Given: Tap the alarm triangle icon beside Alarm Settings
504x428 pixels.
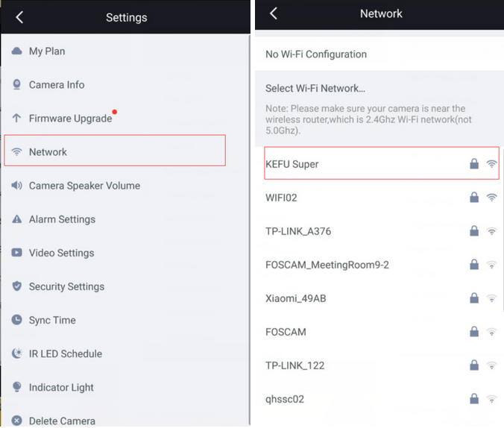Looking at the screenshot, I should (16, 219).
